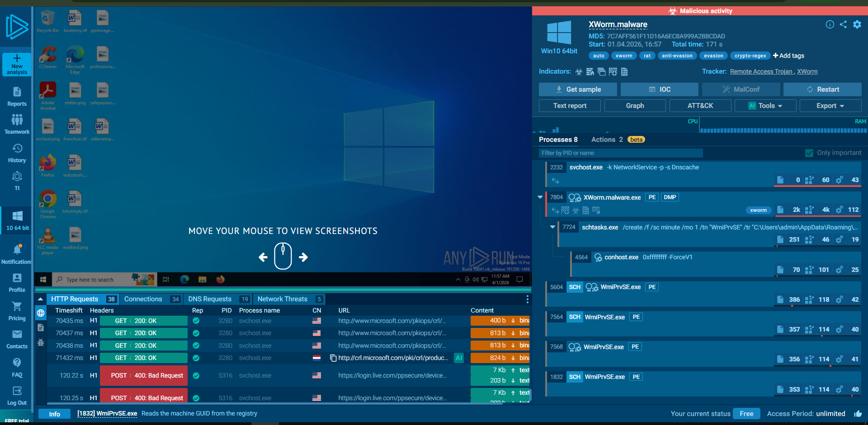Start a New analysis
Screen dimensions: 868x425
[x=17, y=65]
